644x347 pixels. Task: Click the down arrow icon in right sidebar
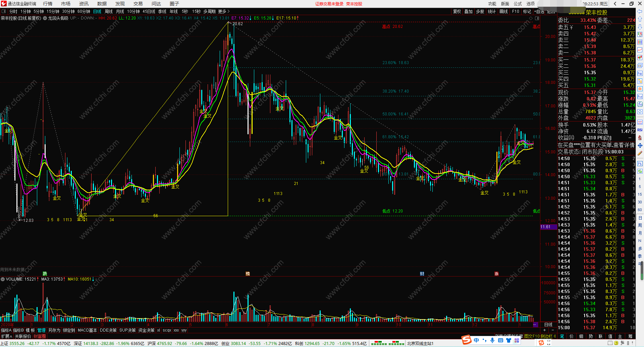point(640,27)
